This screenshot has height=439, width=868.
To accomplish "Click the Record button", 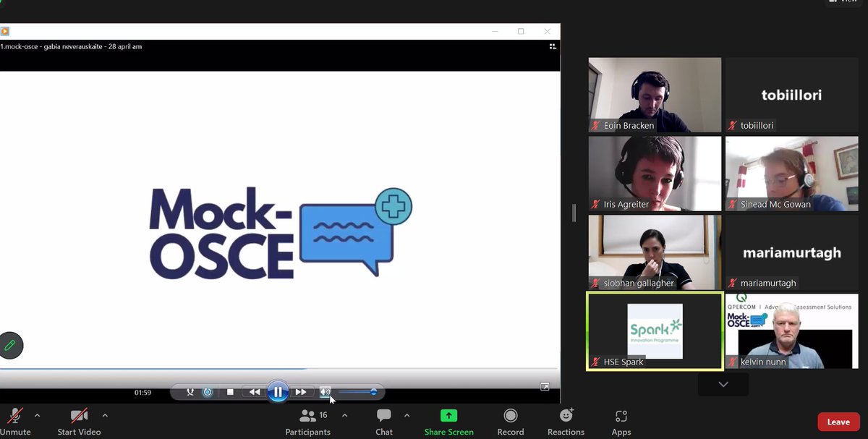I will tap(511, 422).
